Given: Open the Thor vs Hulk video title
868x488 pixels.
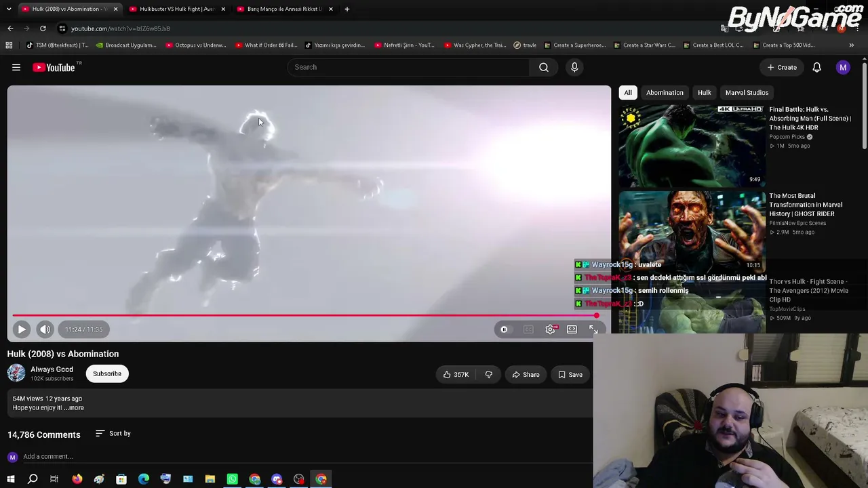Looking at the screenshot, I should click(808, 290).
